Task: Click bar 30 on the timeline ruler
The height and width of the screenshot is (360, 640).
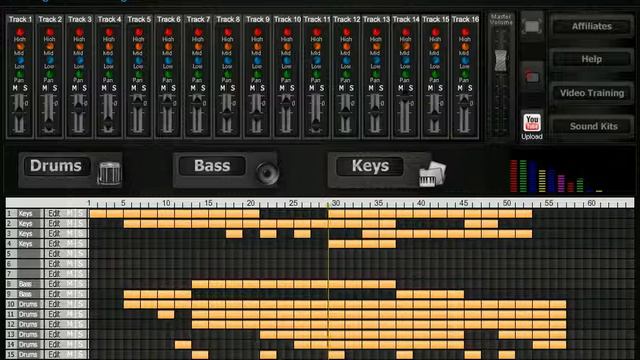Action: (x=336, y=203)
